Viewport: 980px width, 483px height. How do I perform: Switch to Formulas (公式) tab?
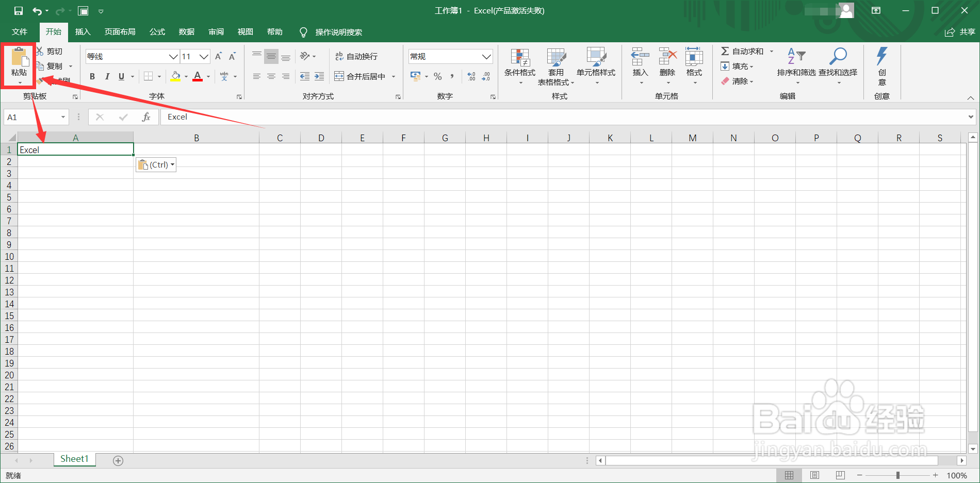(x=157, y=32)
